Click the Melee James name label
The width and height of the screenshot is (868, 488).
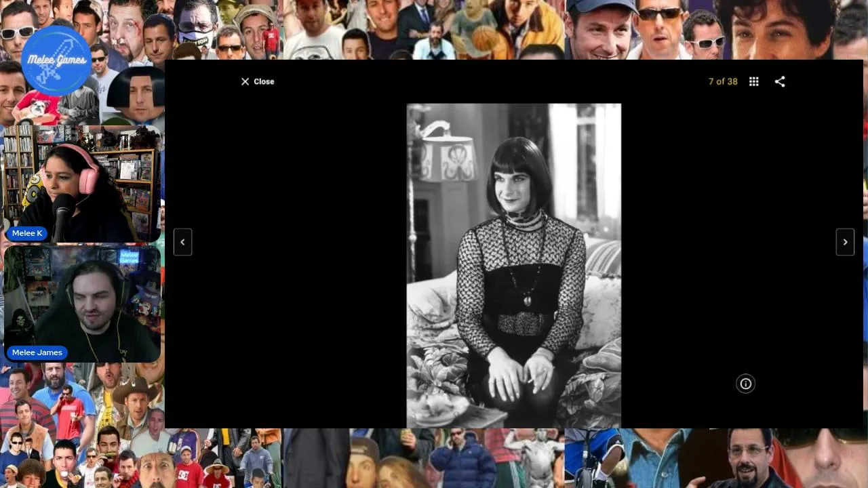pyautogui.click(x=37, y=352)
